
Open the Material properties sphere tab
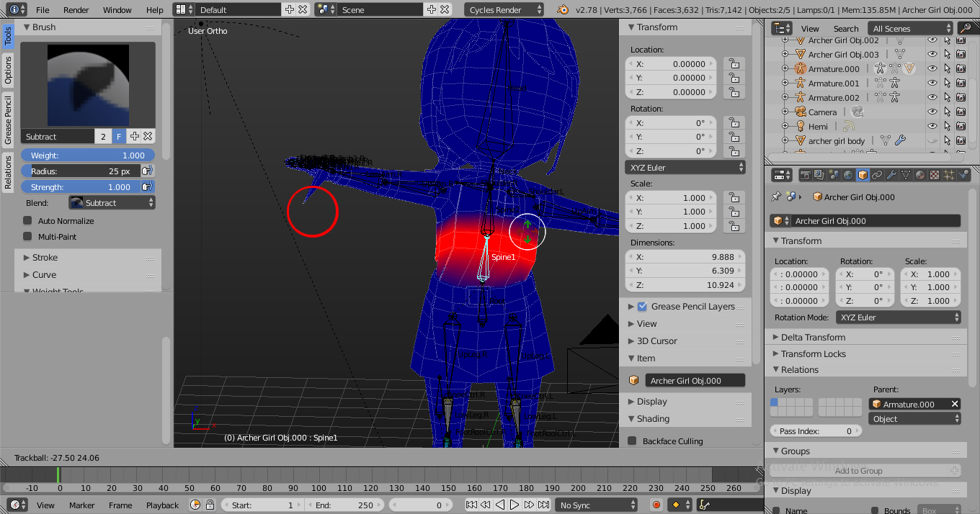920,175
